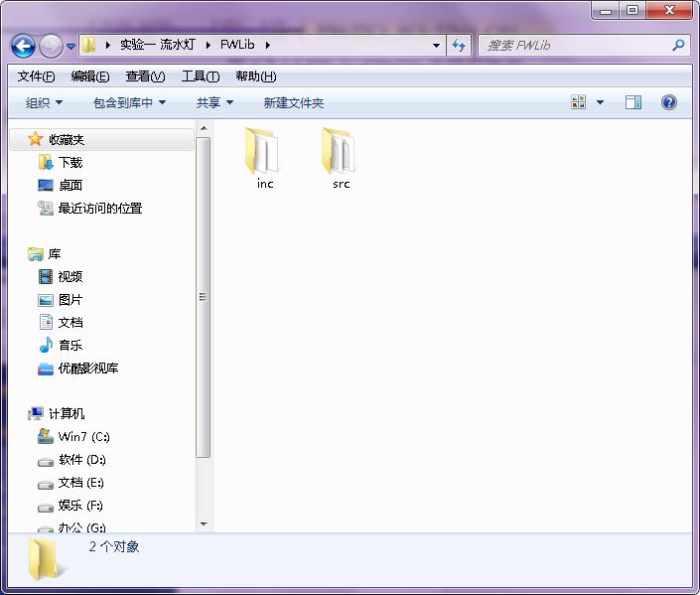
Task: Open the more view options arrow
Action: click(x=601, y=102)
